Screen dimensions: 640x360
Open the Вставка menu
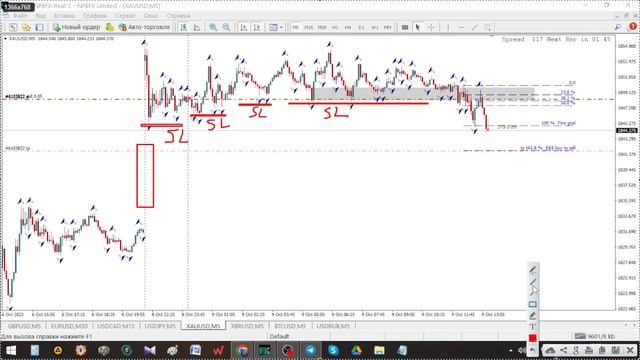tap(64, 16)
